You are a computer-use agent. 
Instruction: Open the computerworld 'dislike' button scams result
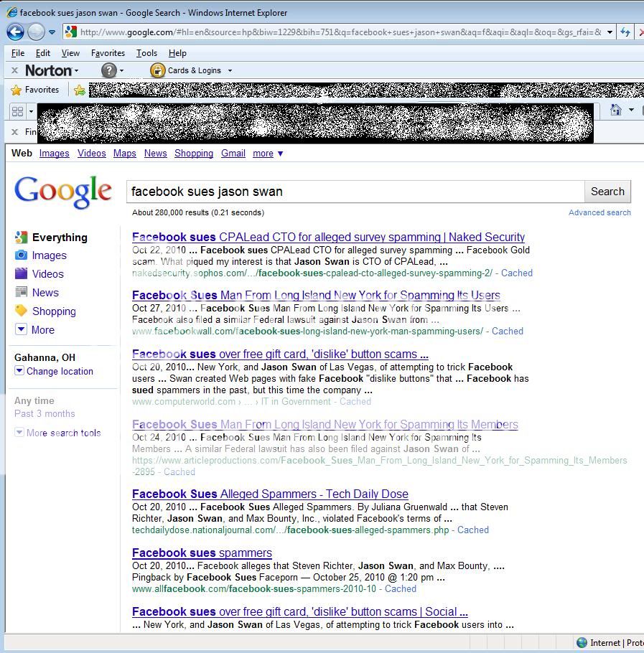point(280,354)
